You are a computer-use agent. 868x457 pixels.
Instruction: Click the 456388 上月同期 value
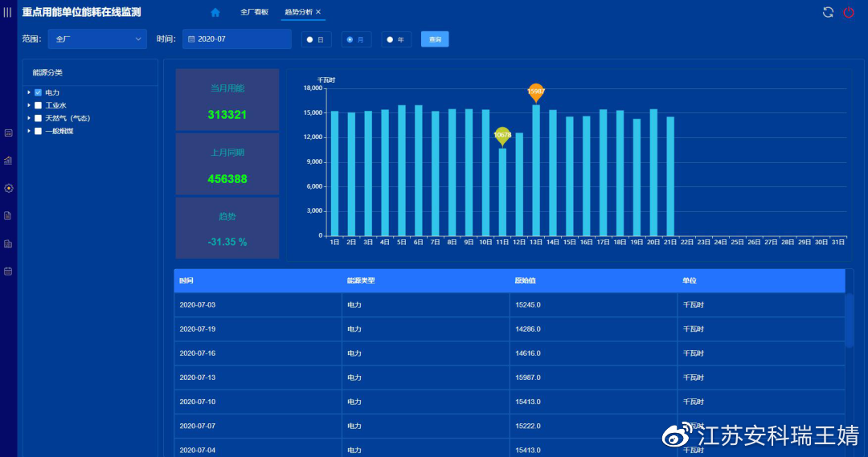227,179
